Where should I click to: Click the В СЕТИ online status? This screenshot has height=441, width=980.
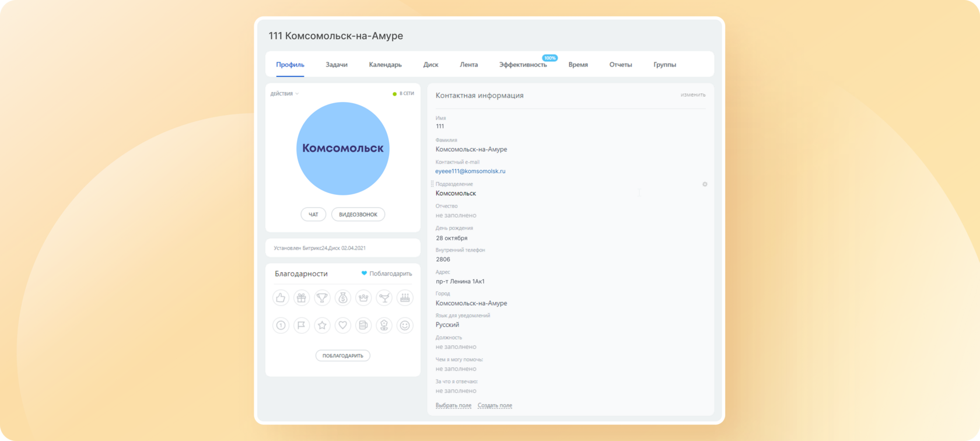point(403,94)
